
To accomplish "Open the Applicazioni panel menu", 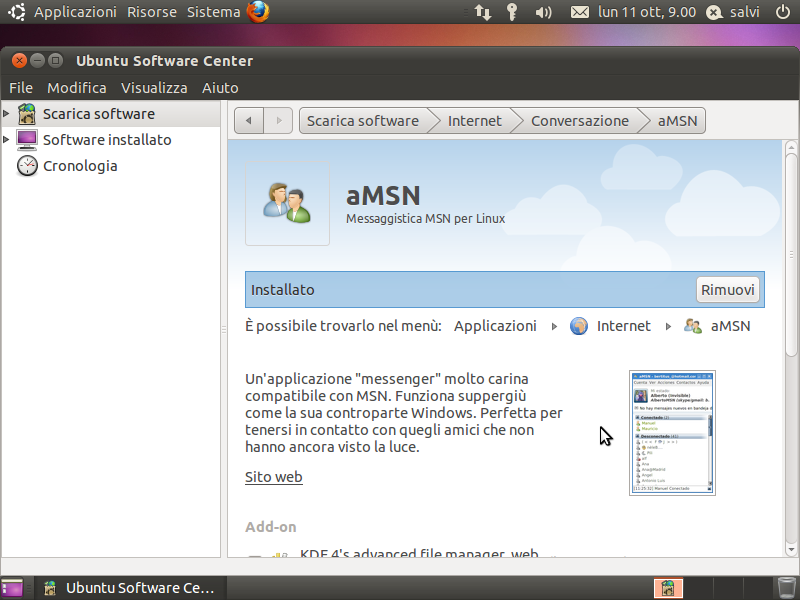I will pyautogui.click(x=76, y=12).
